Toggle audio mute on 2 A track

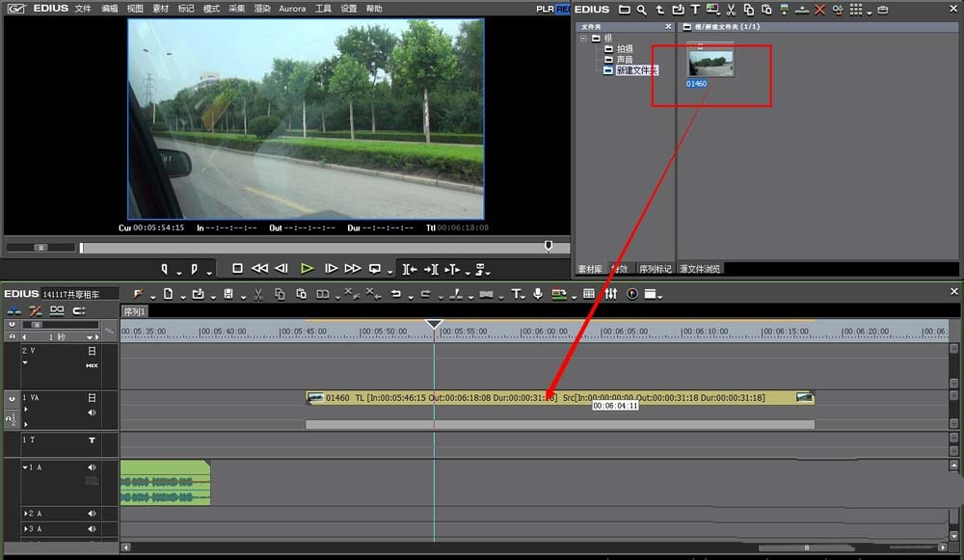92,514
